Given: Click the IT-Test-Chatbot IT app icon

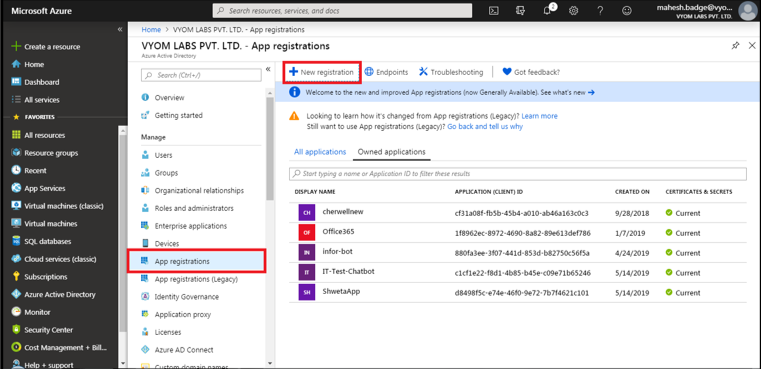Looking at the screenshot, I should [306, 272].
